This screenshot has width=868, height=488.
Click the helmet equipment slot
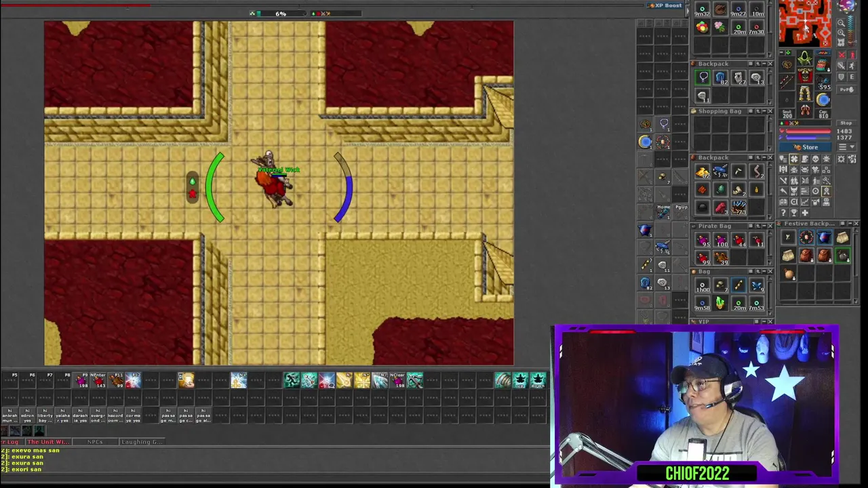(x=804, y=57)
